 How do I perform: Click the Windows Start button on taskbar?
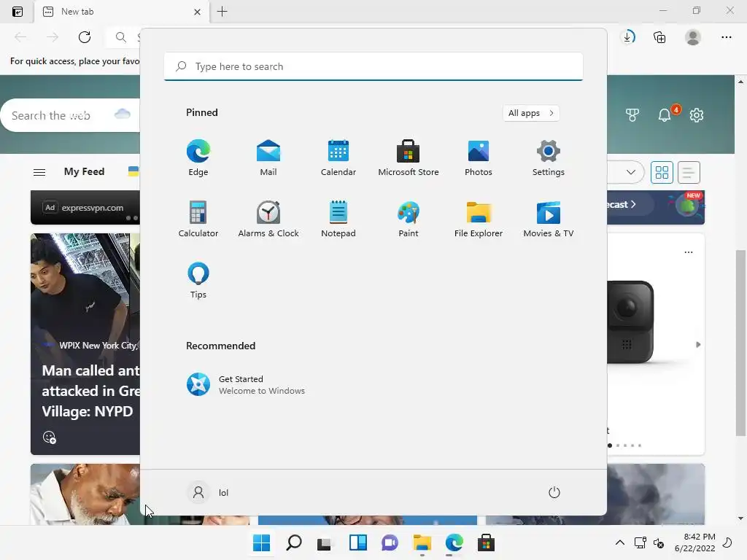[262, 542]
